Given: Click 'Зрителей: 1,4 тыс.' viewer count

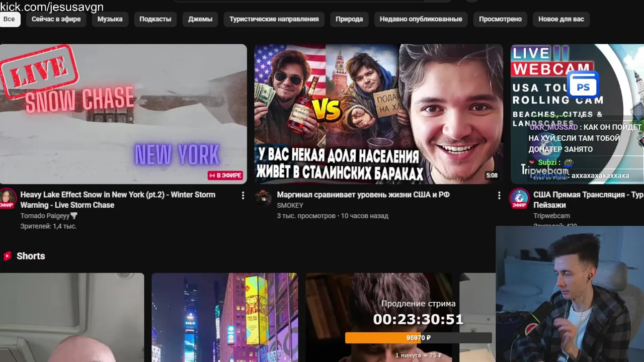Looking at the screenshot, I should (48, 226).
